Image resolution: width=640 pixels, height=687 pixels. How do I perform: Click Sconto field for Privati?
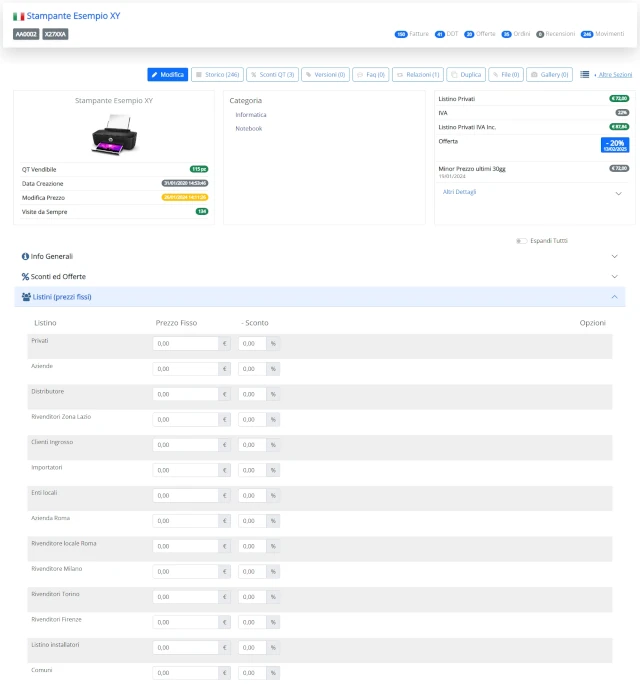coord(252,344)
